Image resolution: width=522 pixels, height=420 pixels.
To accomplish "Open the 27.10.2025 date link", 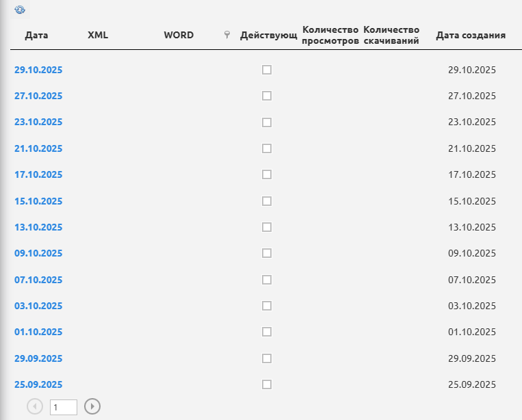I will point(38,96).
